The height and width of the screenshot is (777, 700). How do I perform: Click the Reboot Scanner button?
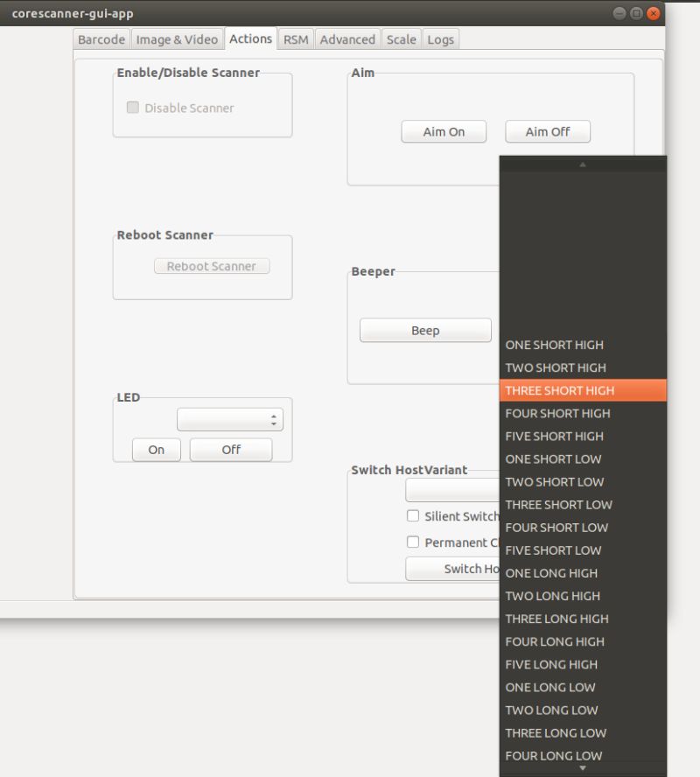212,266
